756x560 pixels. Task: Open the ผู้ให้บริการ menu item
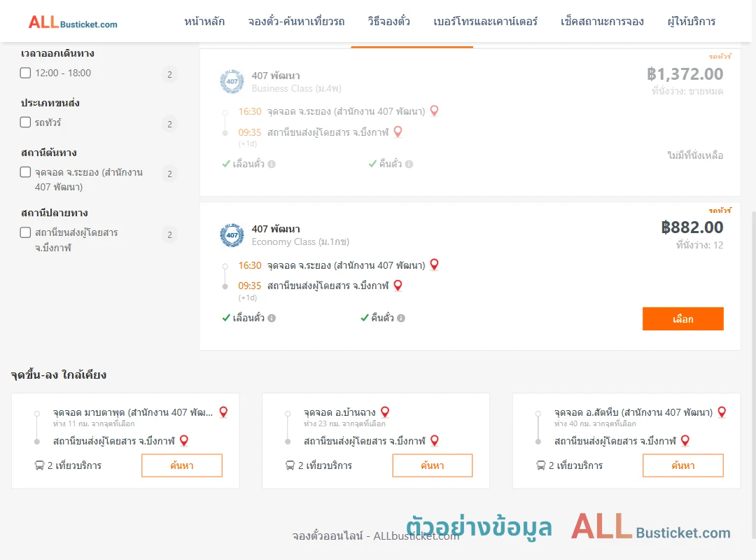point(691,21)
